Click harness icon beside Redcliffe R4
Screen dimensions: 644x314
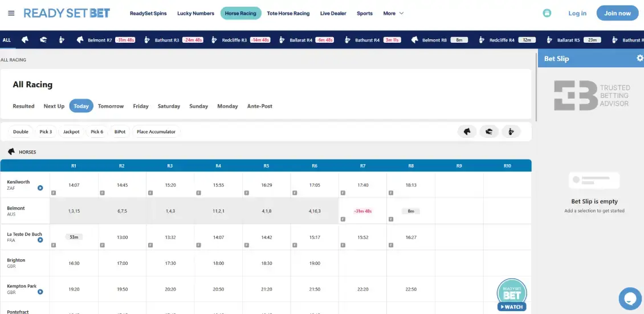pos(482,40)
